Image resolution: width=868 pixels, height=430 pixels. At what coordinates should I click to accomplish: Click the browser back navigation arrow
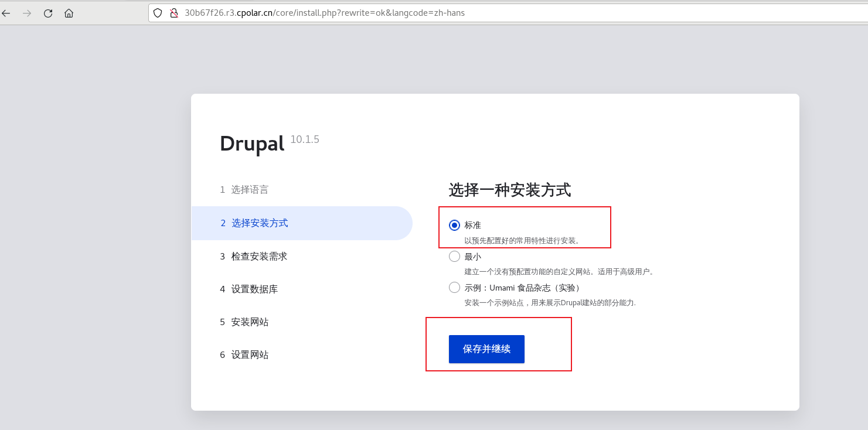tap(6, 13)
